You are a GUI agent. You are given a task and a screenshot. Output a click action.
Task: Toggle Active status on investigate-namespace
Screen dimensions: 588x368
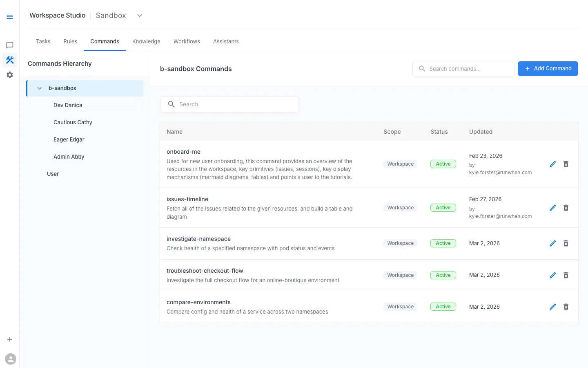pos(443,243)
